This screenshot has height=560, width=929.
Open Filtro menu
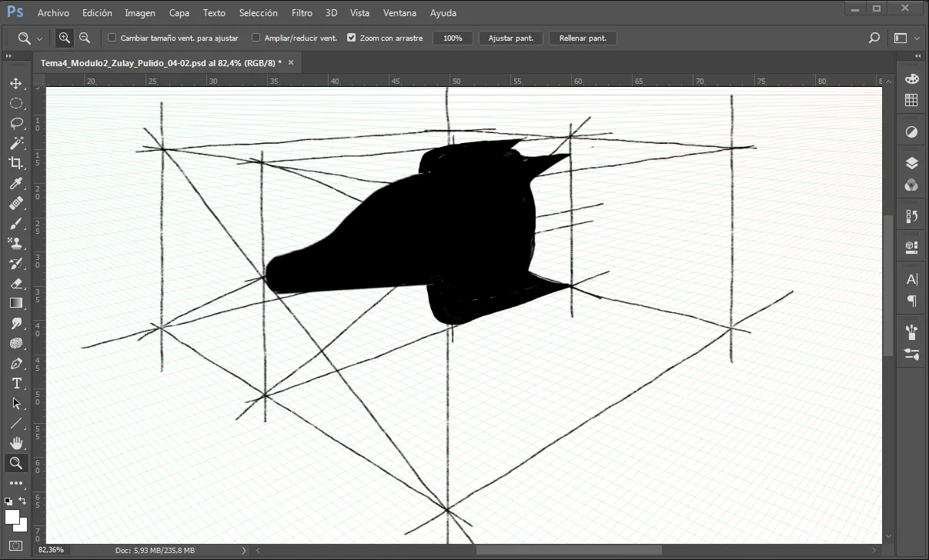click(x=302, y=13)
